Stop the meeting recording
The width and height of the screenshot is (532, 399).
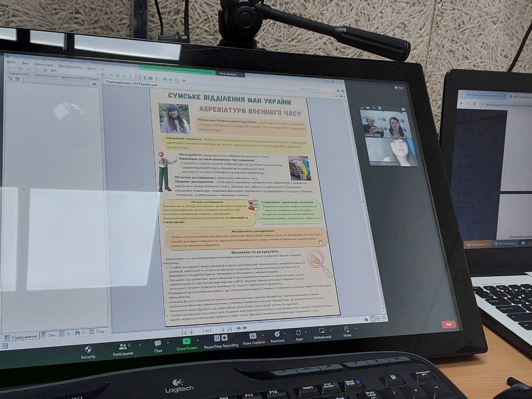coord(224,338)
